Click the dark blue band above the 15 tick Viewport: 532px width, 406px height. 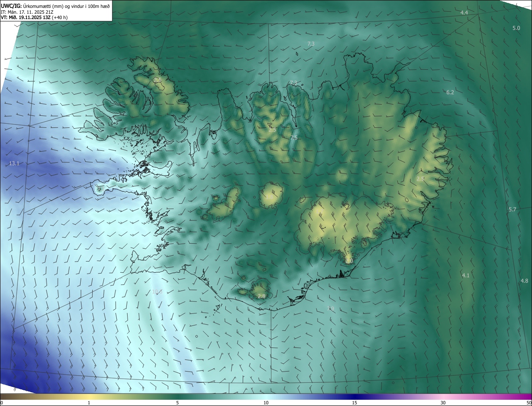point(355,397)
